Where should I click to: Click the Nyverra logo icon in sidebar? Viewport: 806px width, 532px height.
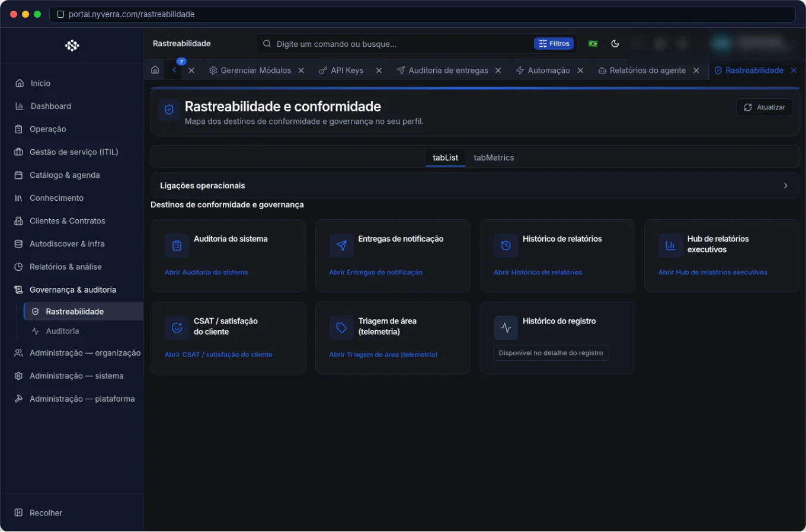click(x=72, y=46)
